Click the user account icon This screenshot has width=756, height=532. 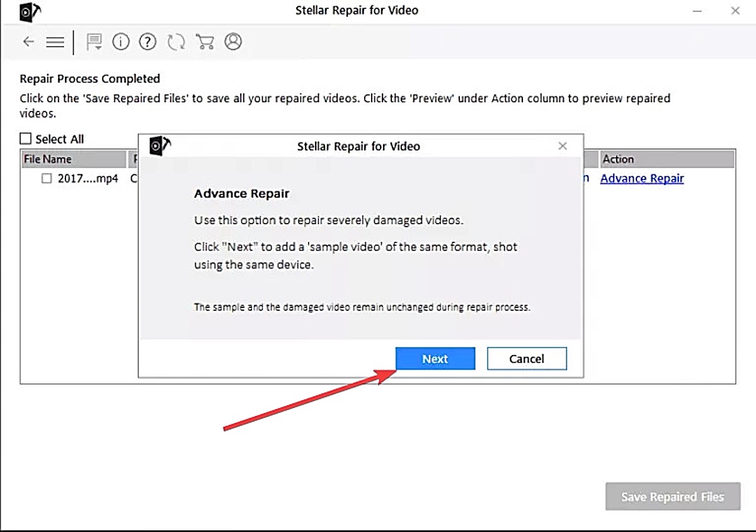(x=233, y=42)
